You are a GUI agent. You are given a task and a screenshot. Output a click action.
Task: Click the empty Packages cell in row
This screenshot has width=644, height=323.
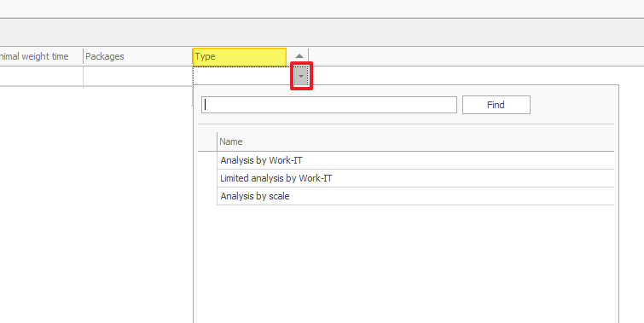click(x=137, y=76)
